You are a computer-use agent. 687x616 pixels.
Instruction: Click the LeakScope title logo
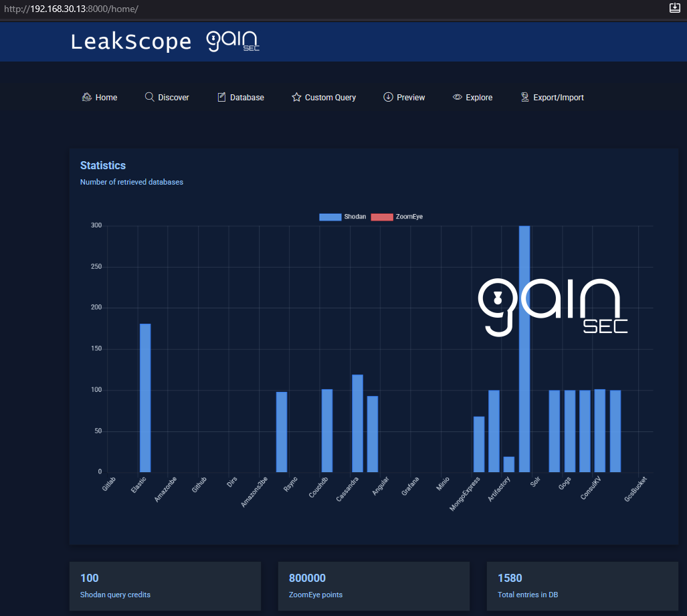tap(131, 41)
